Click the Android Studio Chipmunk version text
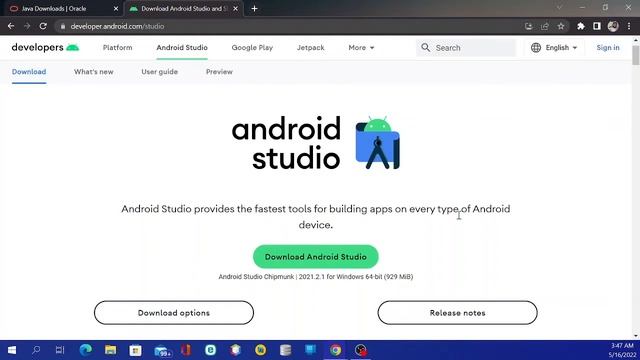 click(316, 277)
